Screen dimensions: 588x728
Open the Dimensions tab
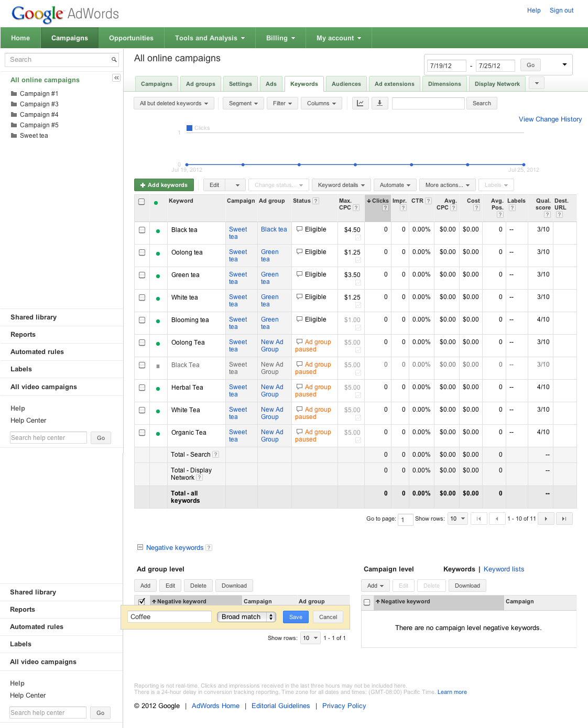444,84
